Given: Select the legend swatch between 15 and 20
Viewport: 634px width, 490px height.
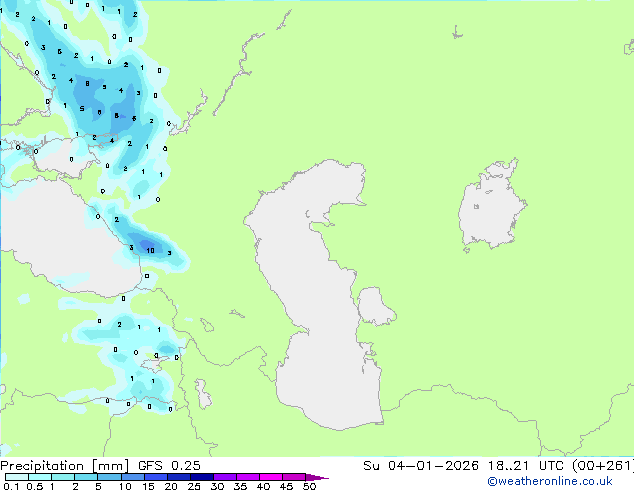Looking at the screenshot, I should pyautogui.click(x=155, y=477).
